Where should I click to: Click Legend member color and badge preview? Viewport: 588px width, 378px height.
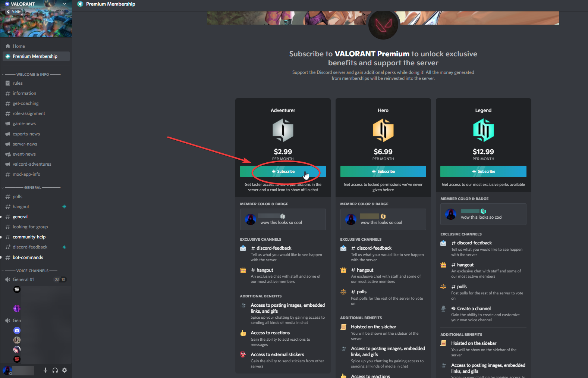pos(483,214)
